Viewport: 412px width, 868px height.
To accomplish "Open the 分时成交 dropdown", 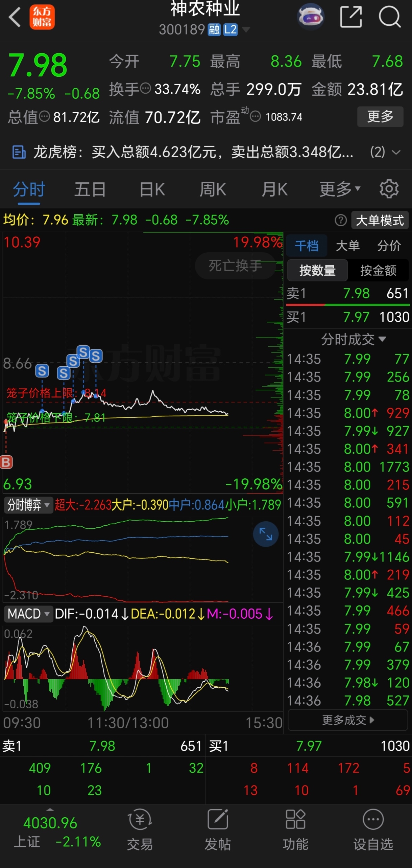I will pos(353,339).
